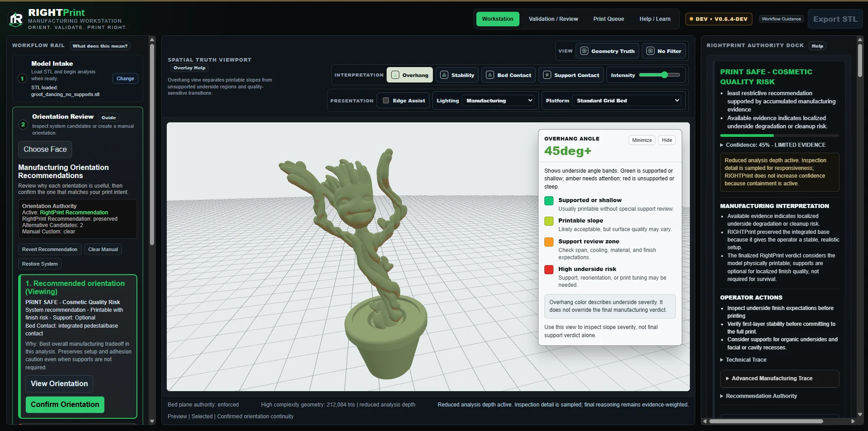Screen dimensions: 868x431
Task: Click the orange Support review zone swatch
Action: pos(549,242)
